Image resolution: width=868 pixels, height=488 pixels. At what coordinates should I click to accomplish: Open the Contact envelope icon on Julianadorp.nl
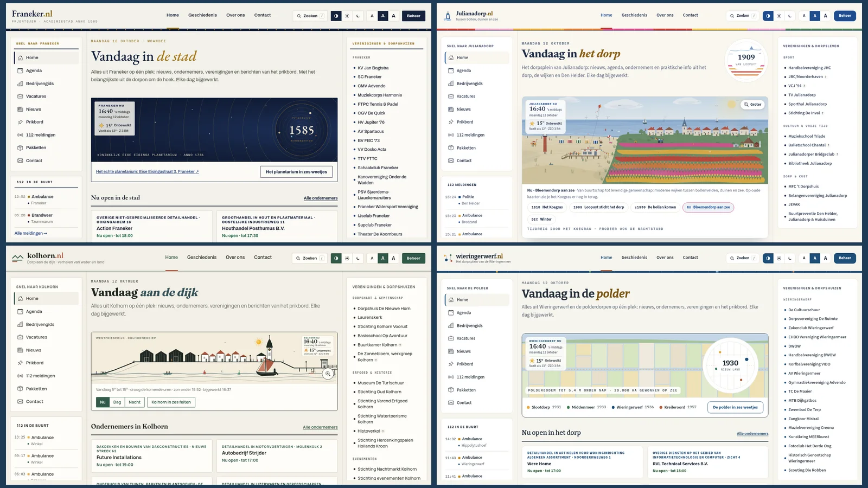pos(451,160)
